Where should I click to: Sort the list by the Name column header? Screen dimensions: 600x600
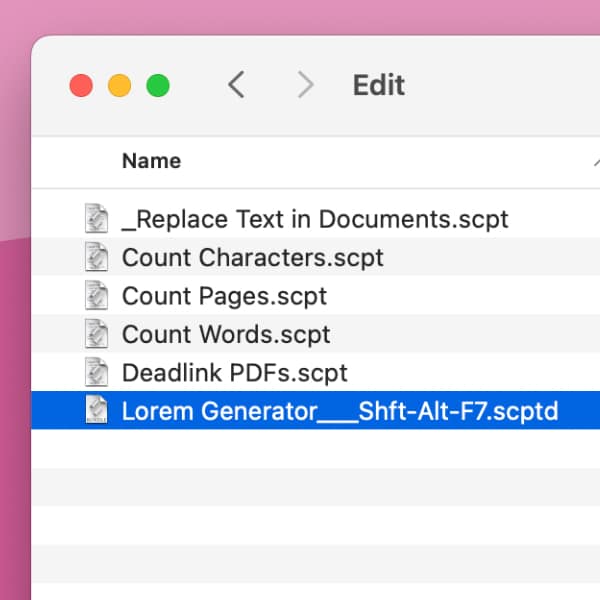[151, 161]
